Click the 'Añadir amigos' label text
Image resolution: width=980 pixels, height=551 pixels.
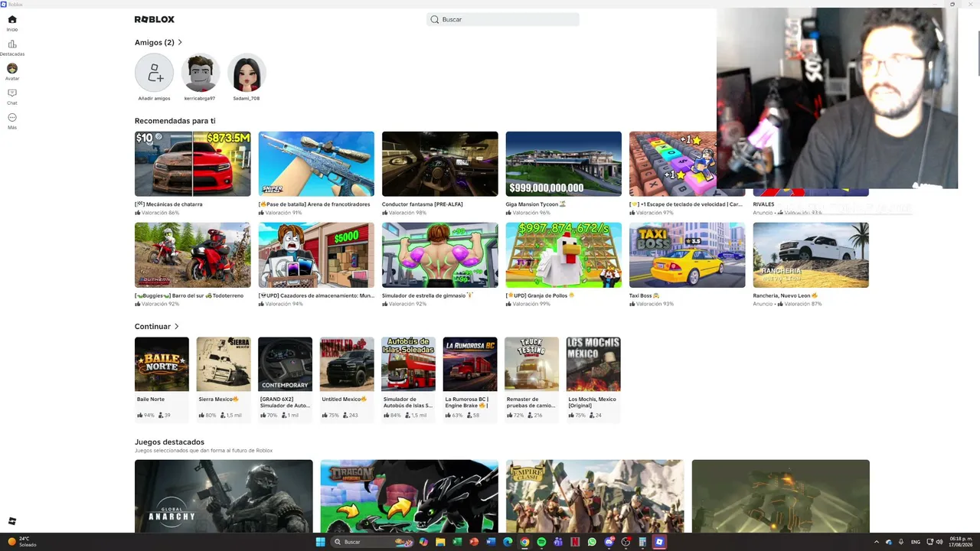tap(154, 99)
